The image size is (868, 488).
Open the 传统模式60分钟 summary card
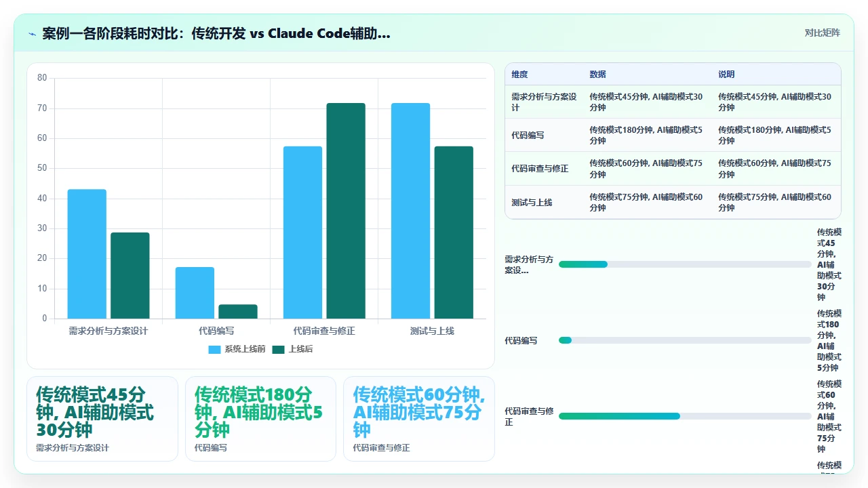click(x=419, y=419)
